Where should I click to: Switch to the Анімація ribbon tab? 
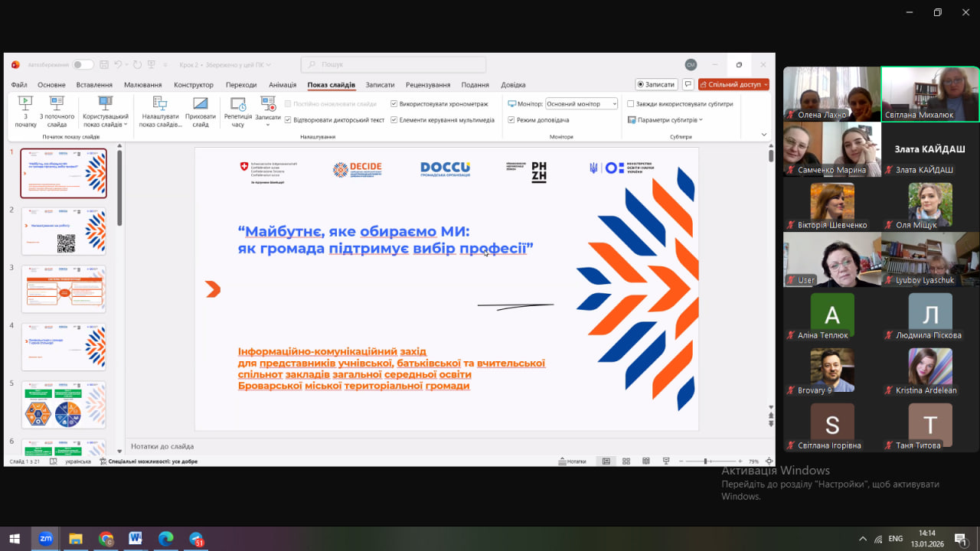click(283, 85)
